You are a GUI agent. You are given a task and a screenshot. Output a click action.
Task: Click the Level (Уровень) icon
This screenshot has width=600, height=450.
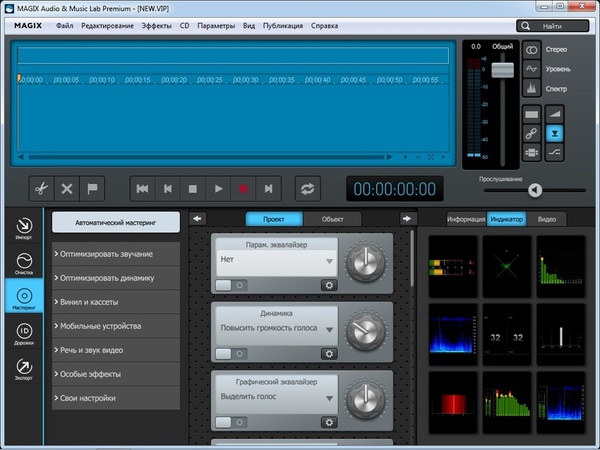532,69
